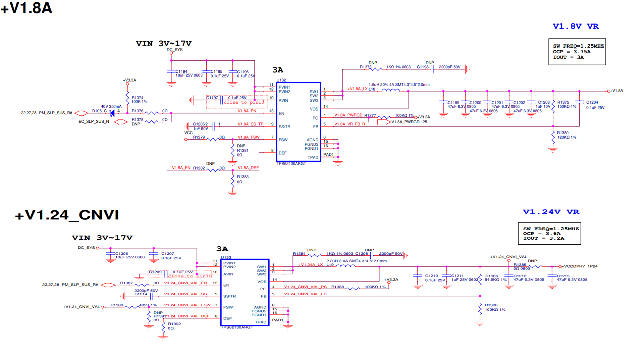Image resolution: width=644 pixels, height=362 pixels.
Task: Select the L19 2.2uH inductor symbol
Action: pyautogui.click(x=345, y=266)
